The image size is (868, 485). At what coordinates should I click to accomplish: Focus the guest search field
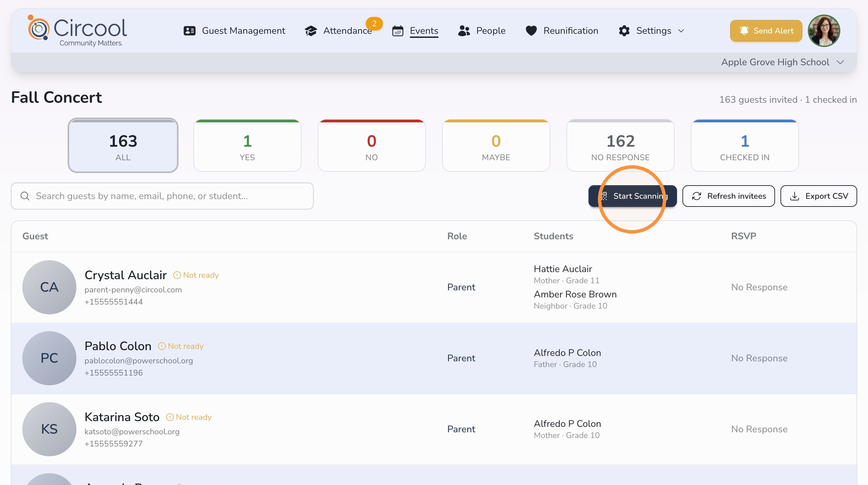[162, 196]
